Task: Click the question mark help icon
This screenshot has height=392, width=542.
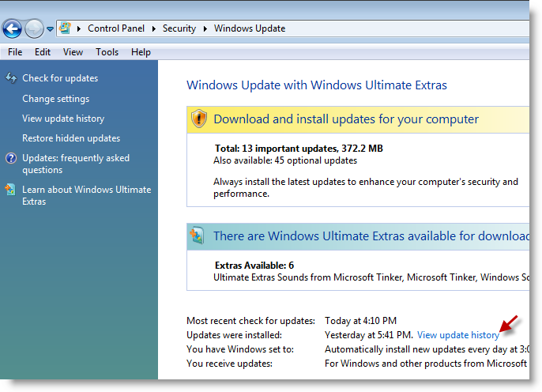Action: (x=11, y=158)
